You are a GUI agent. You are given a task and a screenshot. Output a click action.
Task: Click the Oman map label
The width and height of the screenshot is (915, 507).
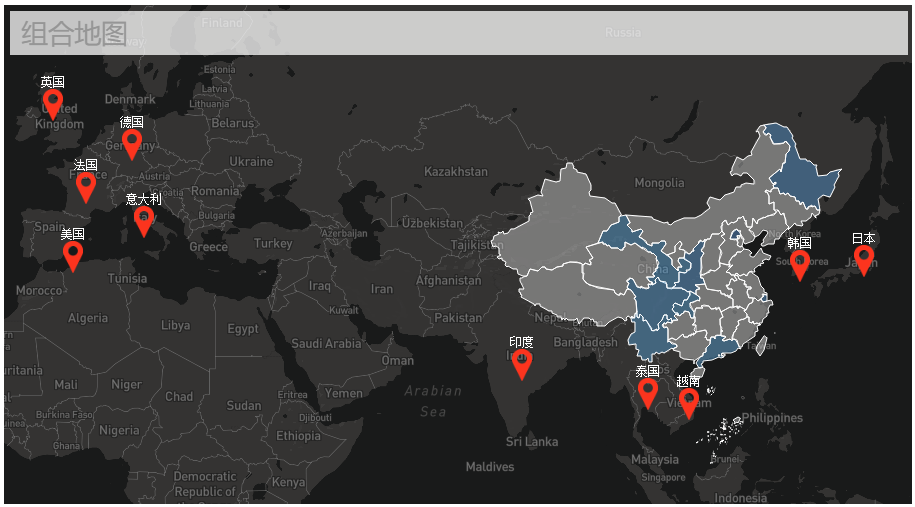pyautogui.click(x=398, y=361)
